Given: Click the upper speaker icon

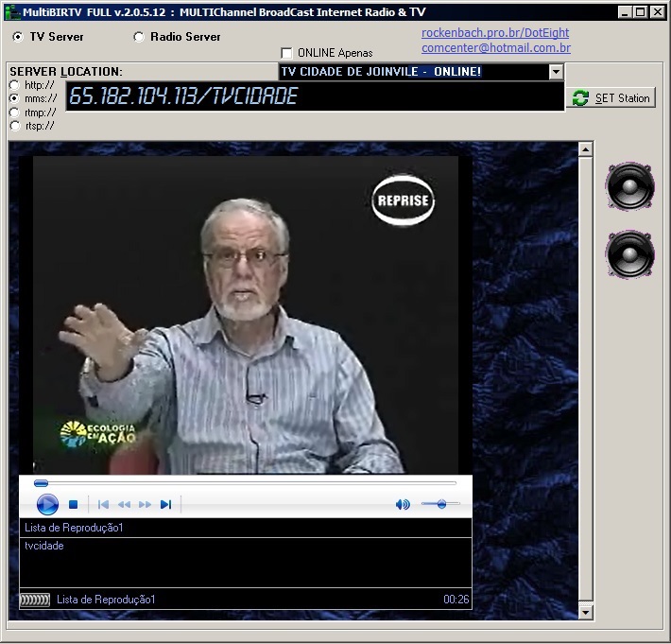Looking at the screenshot, I should coord(629,186).
